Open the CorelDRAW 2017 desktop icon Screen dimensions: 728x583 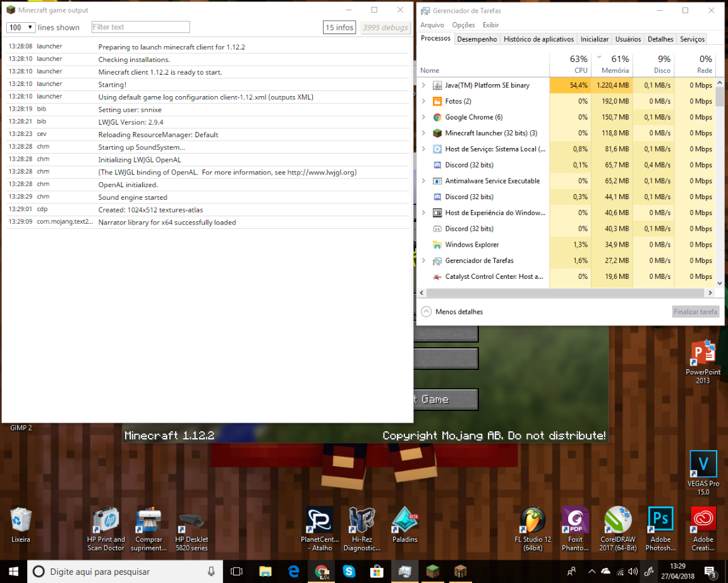[617, 520]
